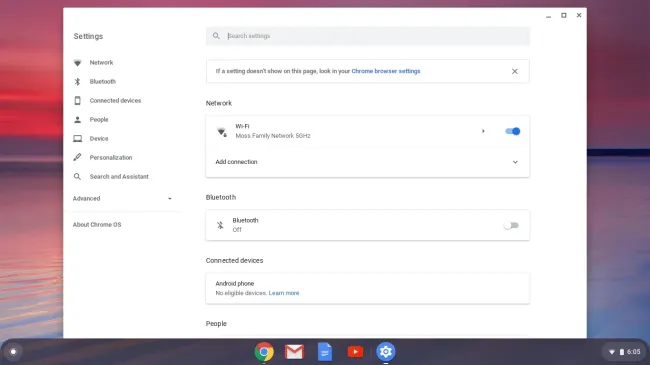This screenshot has width=650, height=365.
Task: Open Wi-Fi network details arrow
Action: (483, 131)
